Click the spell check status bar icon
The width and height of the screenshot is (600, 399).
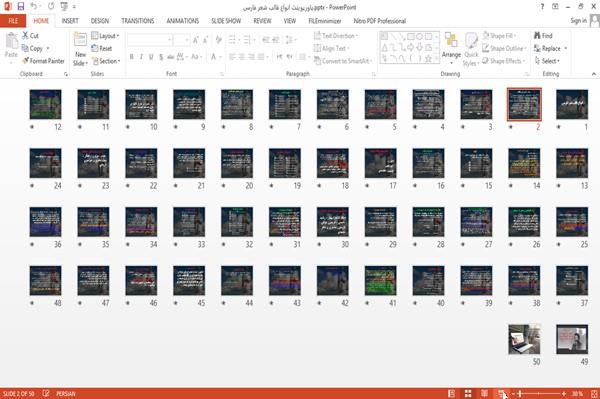click(46, 393)
